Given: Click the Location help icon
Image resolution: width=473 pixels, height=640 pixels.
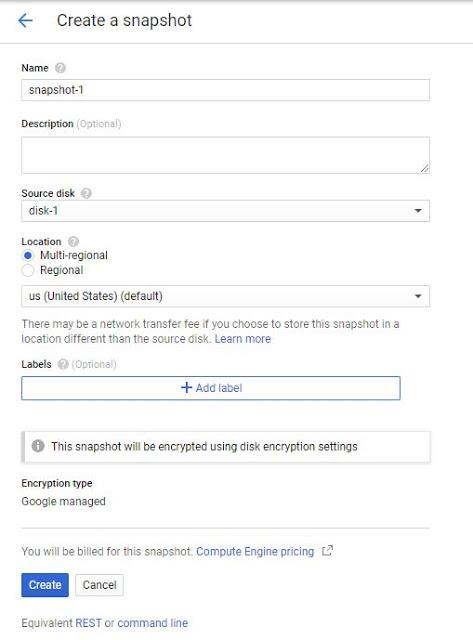Looking at the screenshot, I should pos(73,241).
